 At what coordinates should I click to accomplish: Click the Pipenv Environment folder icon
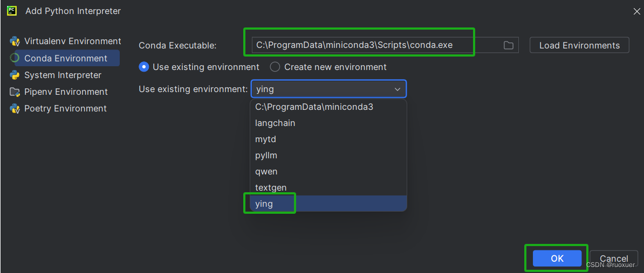point(15,92)
